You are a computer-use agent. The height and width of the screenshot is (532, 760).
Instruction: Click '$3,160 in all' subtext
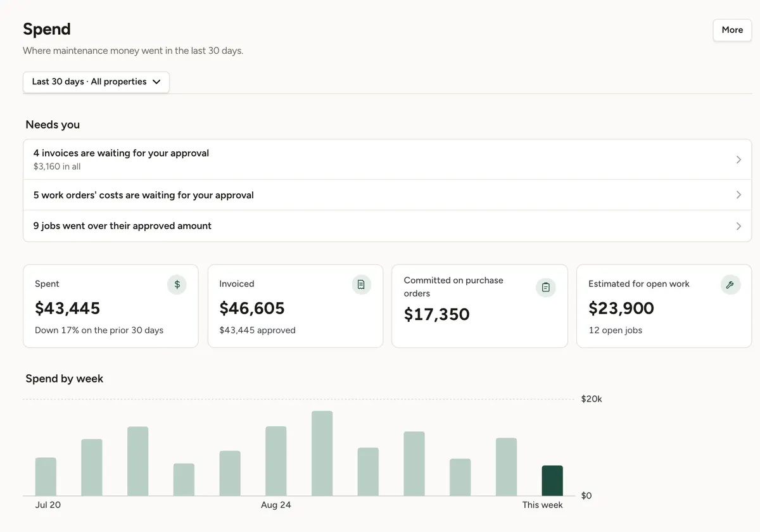(x=57, y=167)
